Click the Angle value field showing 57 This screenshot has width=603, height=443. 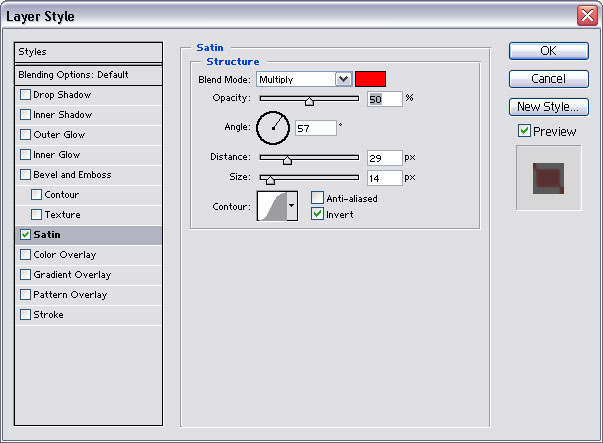(316, 128)
